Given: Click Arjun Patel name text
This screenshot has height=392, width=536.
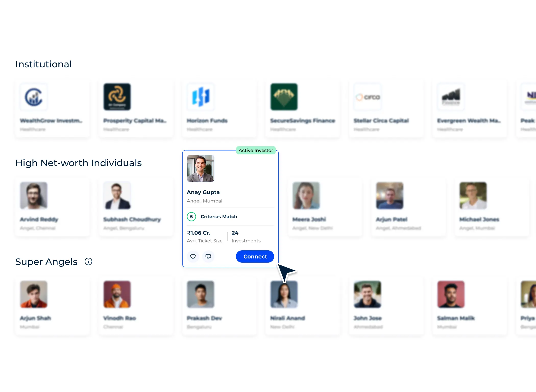Looking at the screenshot, I should (392, 219).
